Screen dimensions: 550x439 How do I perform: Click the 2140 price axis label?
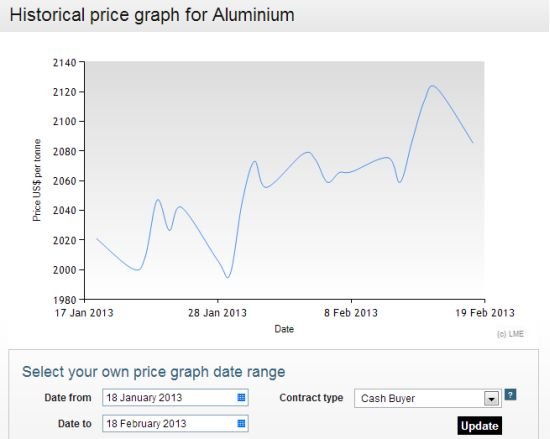click(65, 63)
